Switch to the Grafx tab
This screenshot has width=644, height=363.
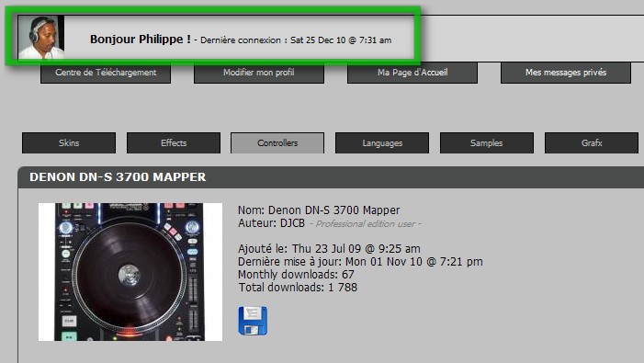592,142
